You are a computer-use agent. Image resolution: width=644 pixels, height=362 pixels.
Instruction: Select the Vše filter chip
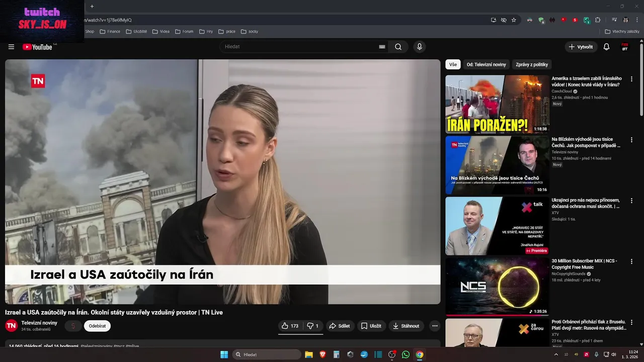click(x=453, y=64)
